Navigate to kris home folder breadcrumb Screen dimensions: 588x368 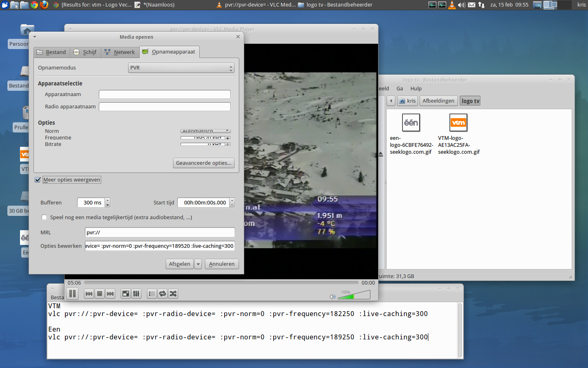[x=407, y=101]
